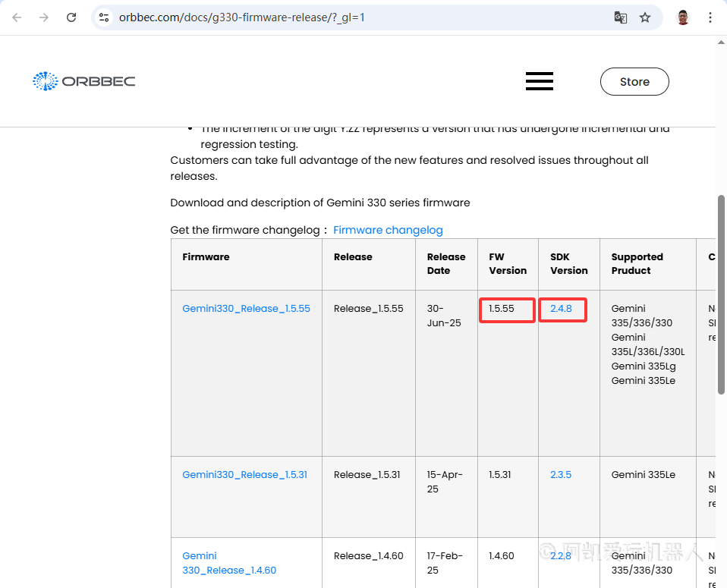
Task: Click the browser forward arrow
Action: point(44,17)
